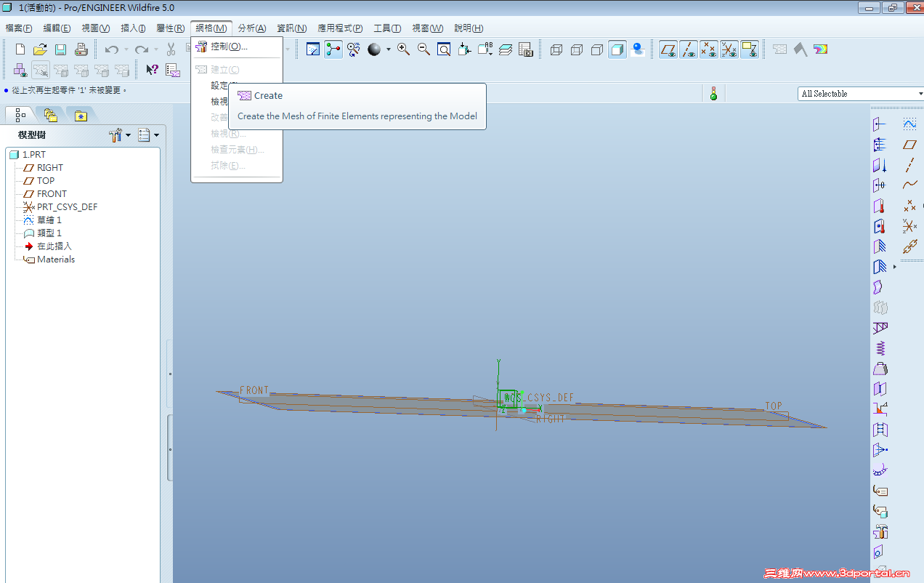This screenshot has height=583, width=924.
Task: Insert a datum sketch curve from right toolbar
Action: 909,124
